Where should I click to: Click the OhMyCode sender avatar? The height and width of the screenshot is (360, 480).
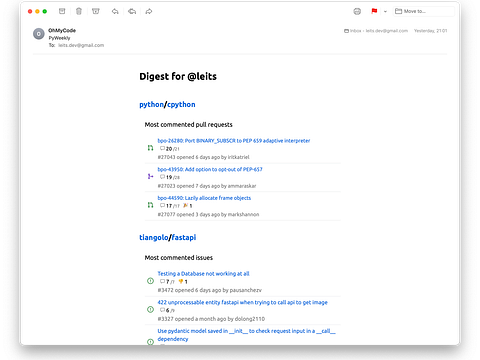(39, 34)
